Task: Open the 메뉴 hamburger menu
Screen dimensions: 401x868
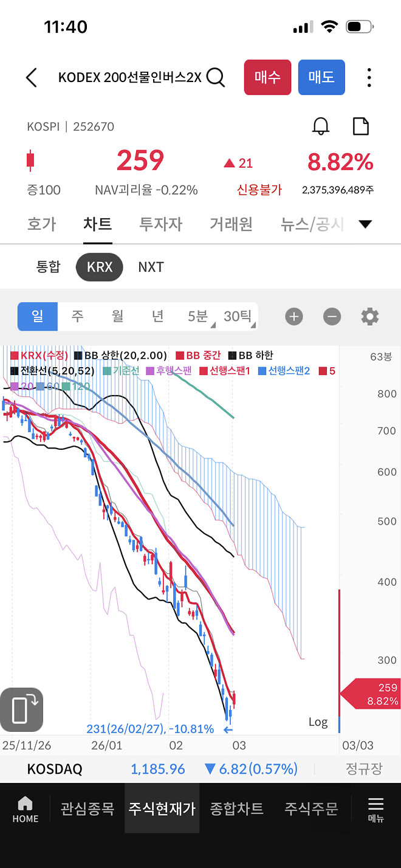Action: (376, 810)
